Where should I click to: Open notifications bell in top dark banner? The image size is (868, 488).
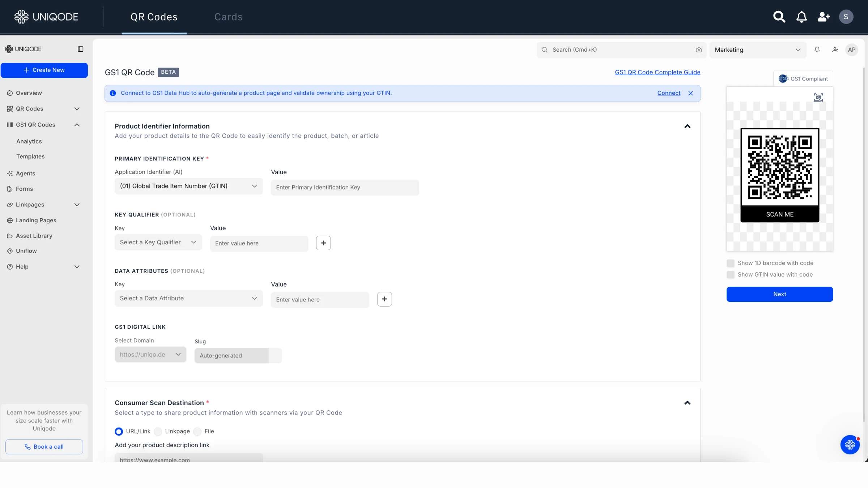801,17
